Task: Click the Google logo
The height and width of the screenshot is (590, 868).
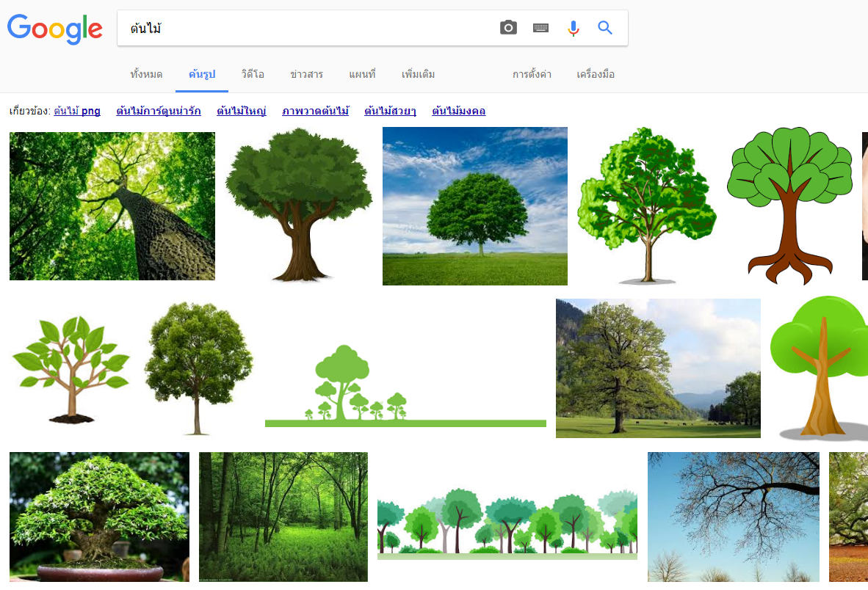Action: [x=55, y=29]
